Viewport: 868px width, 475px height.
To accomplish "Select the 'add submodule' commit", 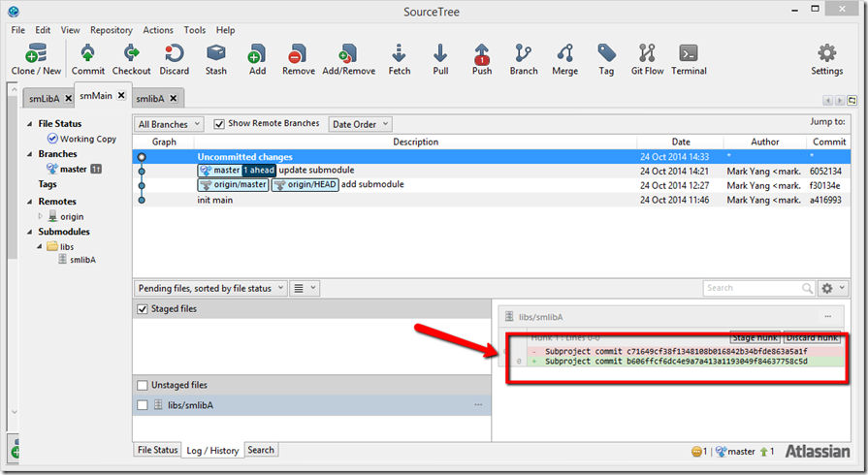I will point(492,185).
